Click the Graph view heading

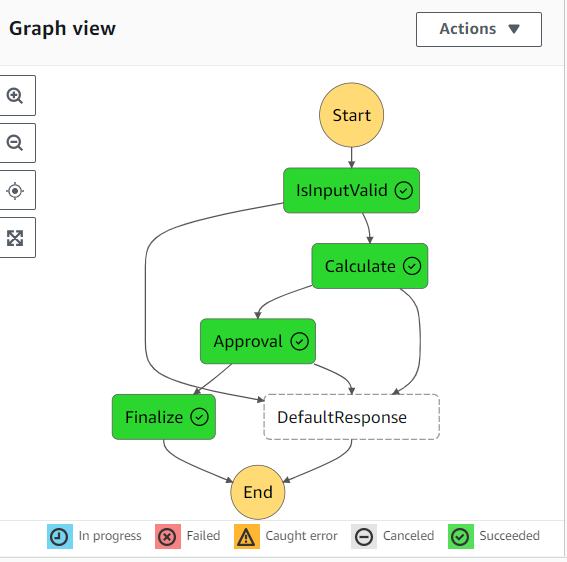pos(62,29)
